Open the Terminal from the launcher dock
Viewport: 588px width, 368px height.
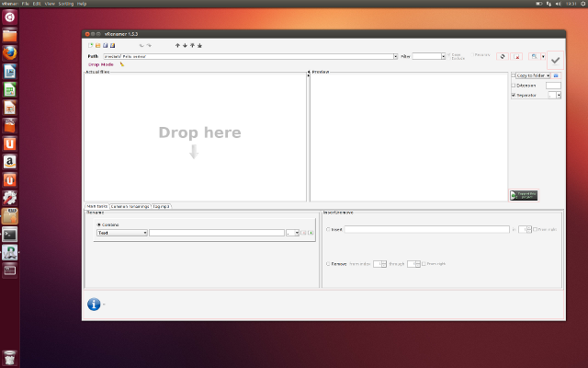10,234
